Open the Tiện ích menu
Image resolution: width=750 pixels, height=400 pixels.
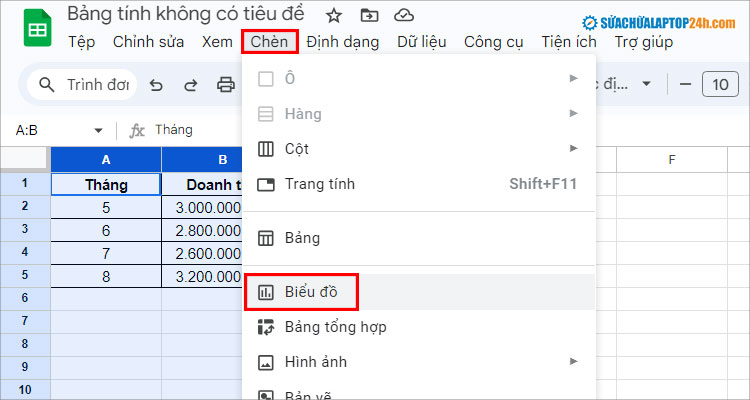569,42
